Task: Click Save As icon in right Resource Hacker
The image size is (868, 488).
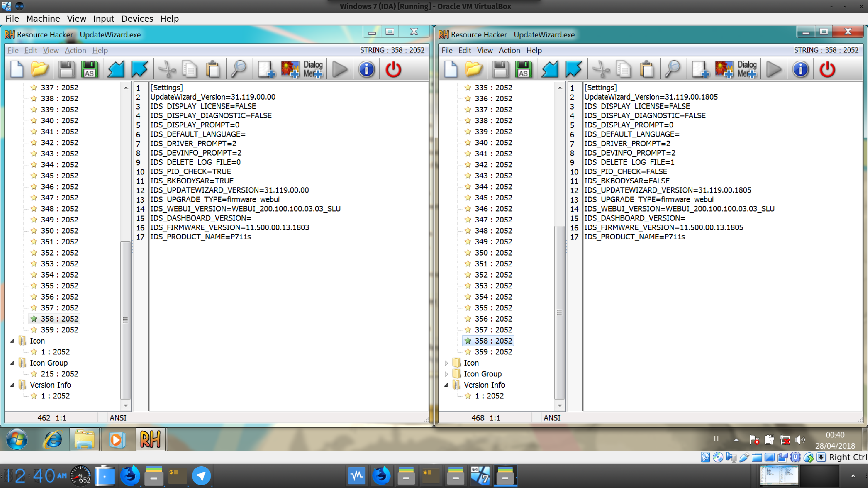Action: [524, 69]
